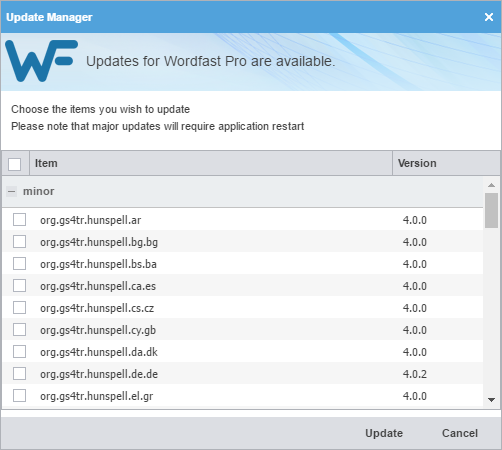
Task: Click the scrollbar up arrow
Action: point(491,185)
